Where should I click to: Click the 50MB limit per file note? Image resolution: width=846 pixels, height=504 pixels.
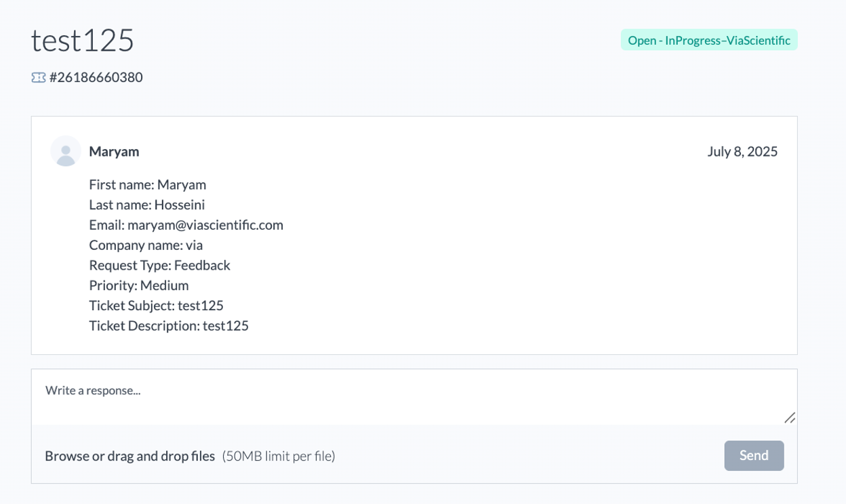point(279,456)
